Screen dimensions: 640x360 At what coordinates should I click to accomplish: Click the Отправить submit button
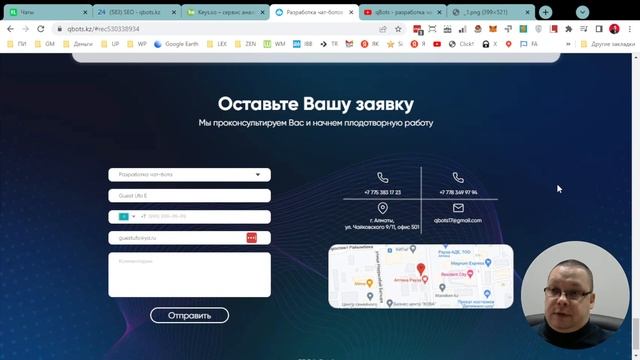click(x=189, y=316)
